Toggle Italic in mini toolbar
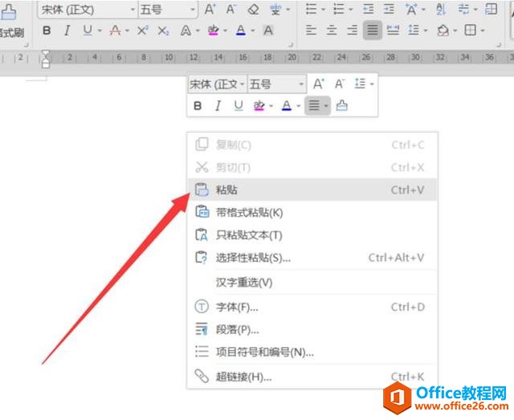 point(218,105)
